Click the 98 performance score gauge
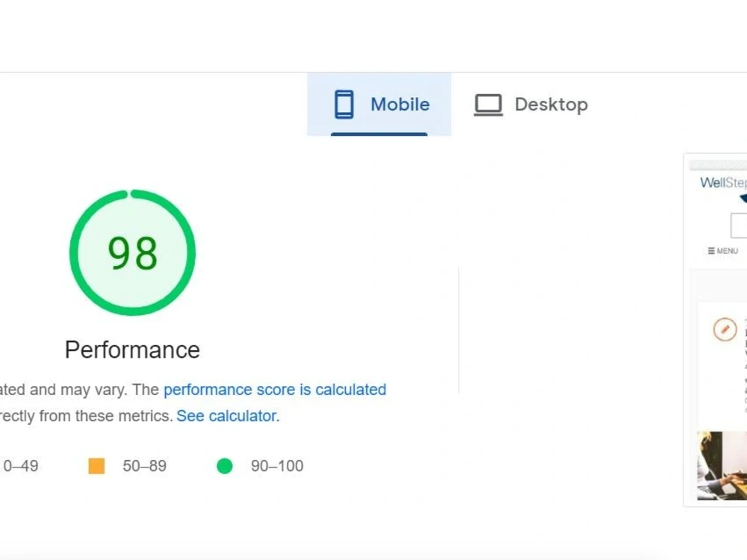 132,252
